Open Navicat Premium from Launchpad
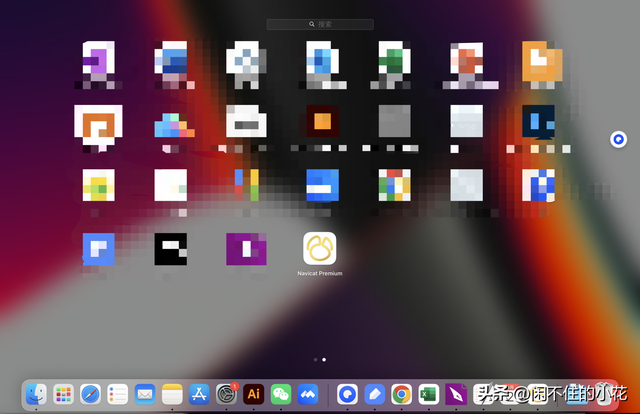Viewport: 640px width, 414px height. click(x=320, y=249)
